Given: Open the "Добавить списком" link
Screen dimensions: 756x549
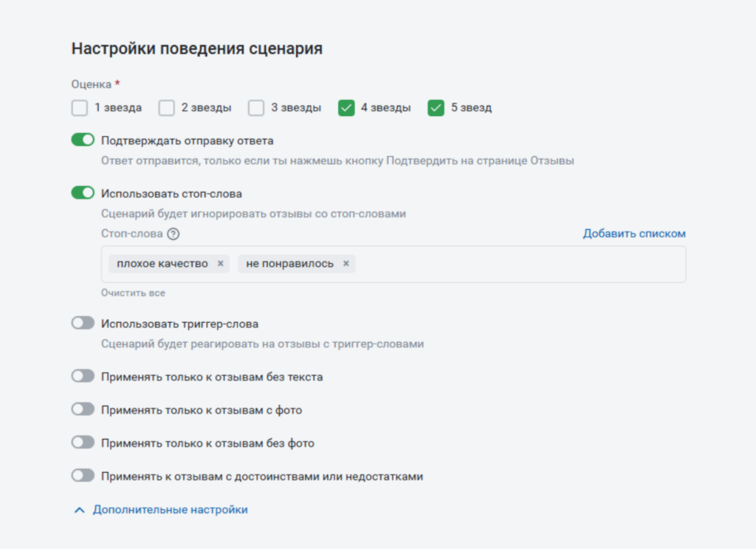Looking at the screenshot, I should click(x=633, y=233).
